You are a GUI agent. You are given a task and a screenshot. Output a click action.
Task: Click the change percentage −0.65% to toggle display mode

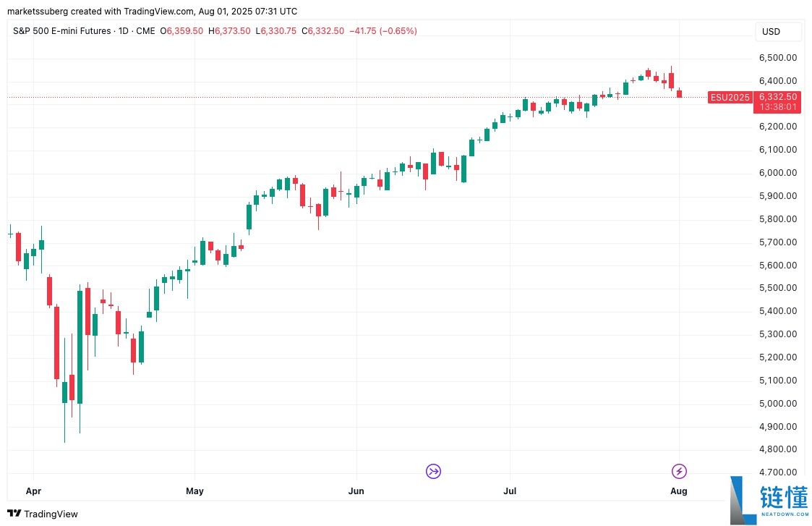pyautogui.click(x=398, y=31)
